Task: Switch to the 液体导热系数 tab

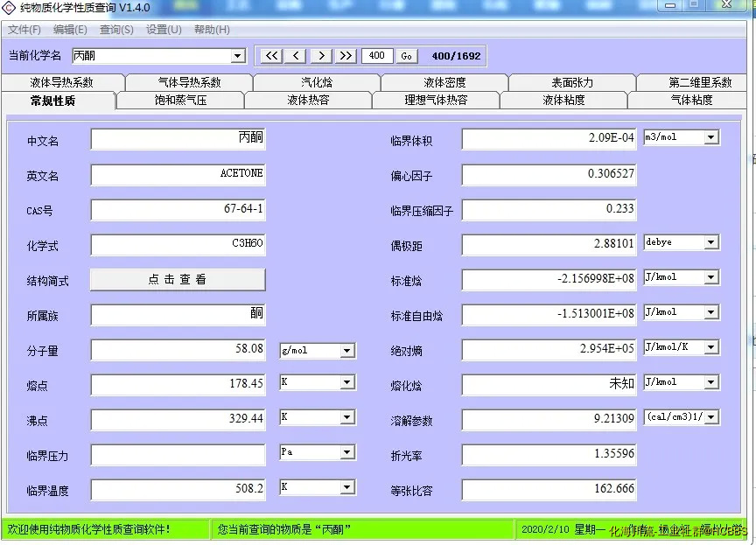Action: coord(62,82)
